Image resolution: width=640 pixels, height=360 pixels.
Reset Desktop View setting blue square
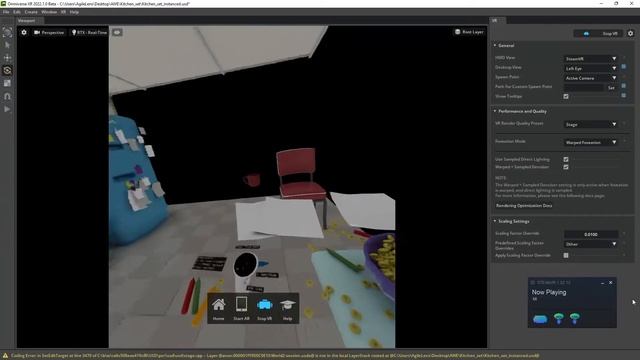coord(624,67)
